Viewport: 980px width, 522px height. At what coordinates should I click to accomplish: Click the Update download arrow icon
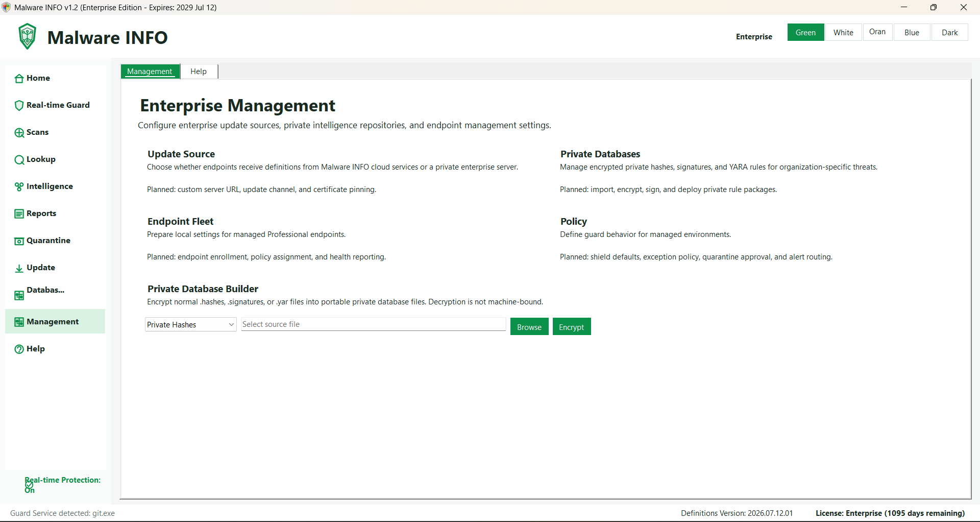pyautogui.click(x=19, y=268)
